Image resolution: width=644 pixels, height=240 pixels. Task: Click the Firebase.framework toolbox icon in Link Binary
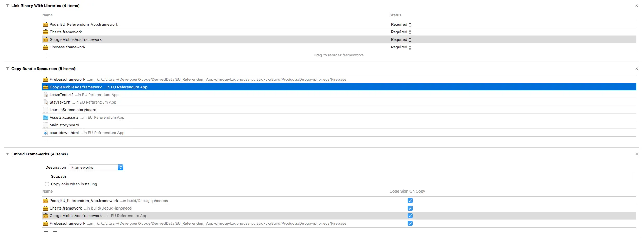[45, 47]
